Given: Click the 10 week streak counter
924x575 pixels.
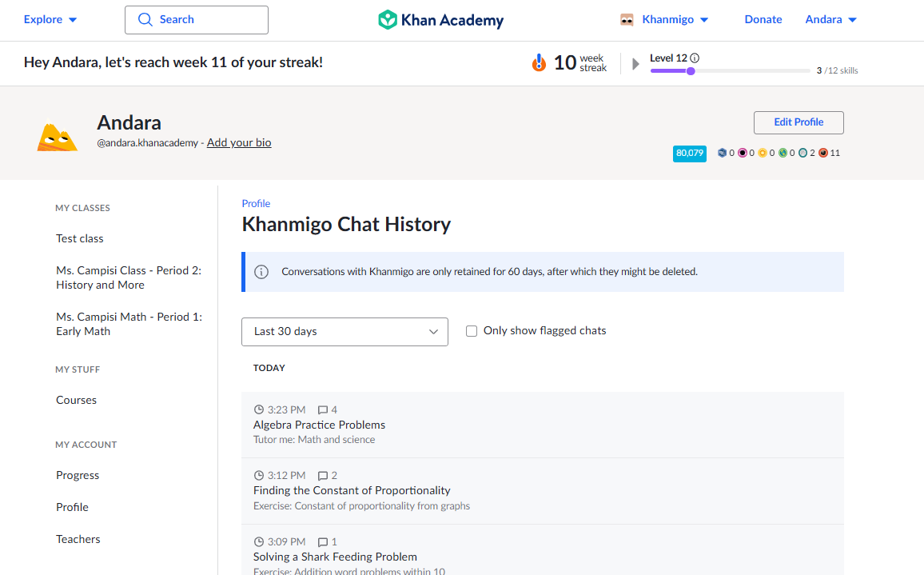Looking at the screenshot, I should pyautogui.click(x=579, y=62).
